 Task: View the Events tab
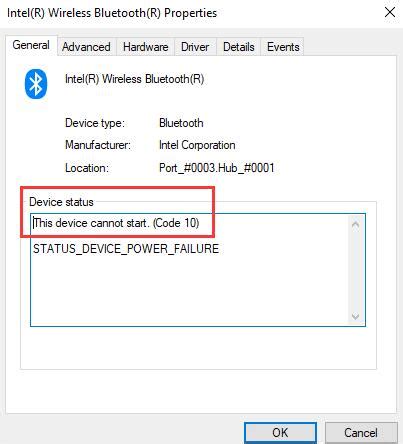(x=283, y=47)
